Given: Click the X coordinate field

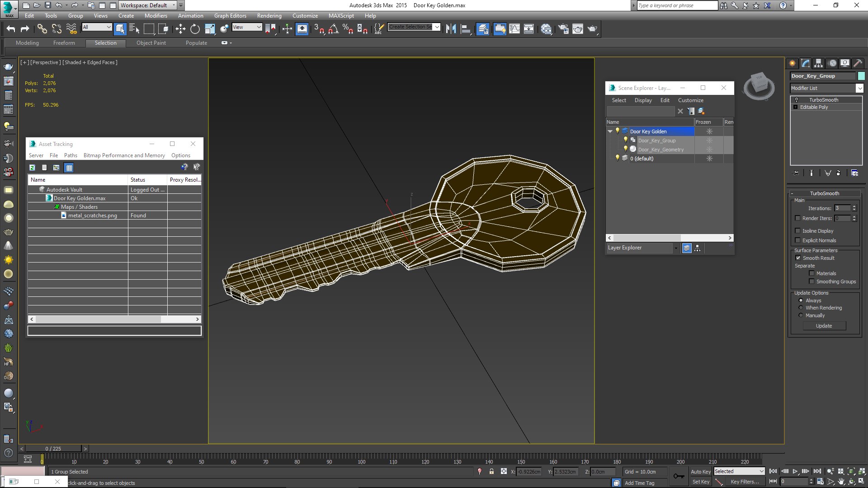Looking at the screenshot, I should tap(528, 472).
